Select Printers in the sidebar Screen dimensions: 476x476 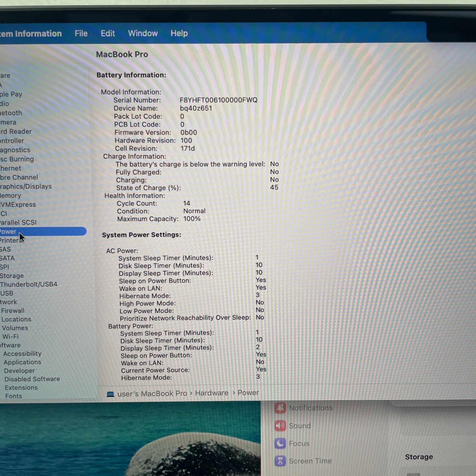coord(11,240)
